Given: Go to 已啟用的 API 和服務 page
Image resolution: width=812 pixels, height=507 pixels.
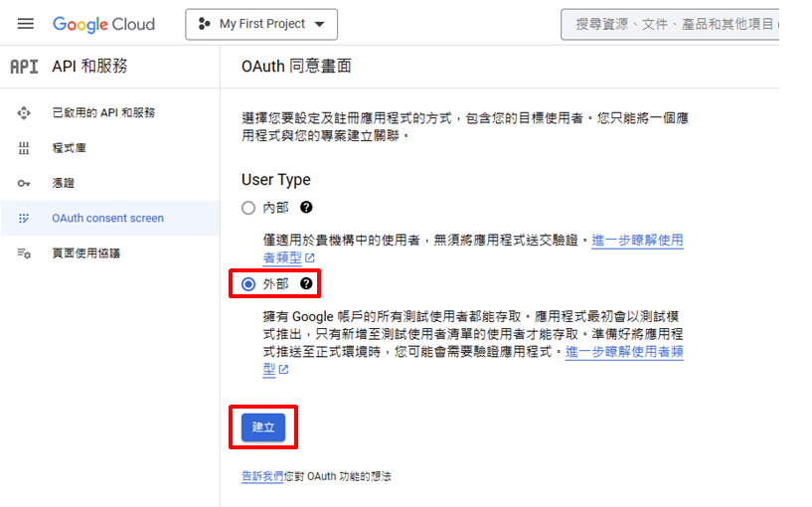Looking at the screenshot, I should pyautogui.click(x=103, y=113).
